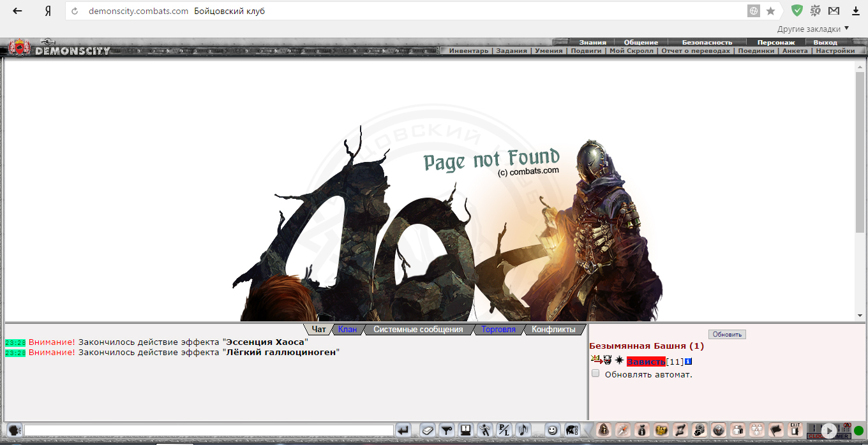Open the Знания top menu
The image size is (868, 445).
click(x=592, y=42)
